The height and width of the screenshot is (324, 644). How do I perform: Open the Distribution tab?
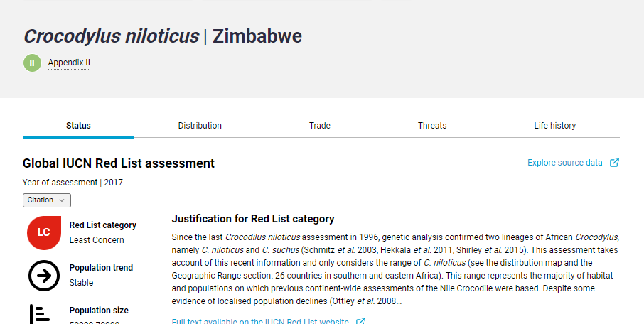coord(200,126)
